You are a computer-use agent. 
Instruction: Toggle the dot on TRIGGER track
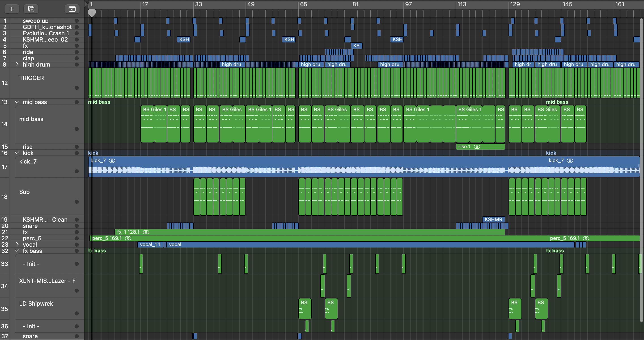click(77, 88)
